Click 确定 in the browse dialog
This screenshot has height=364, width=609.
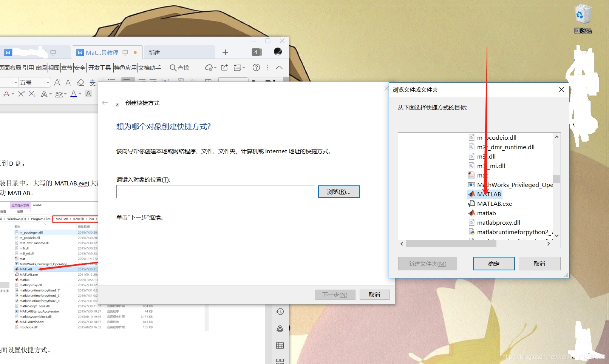coord(494,264)
